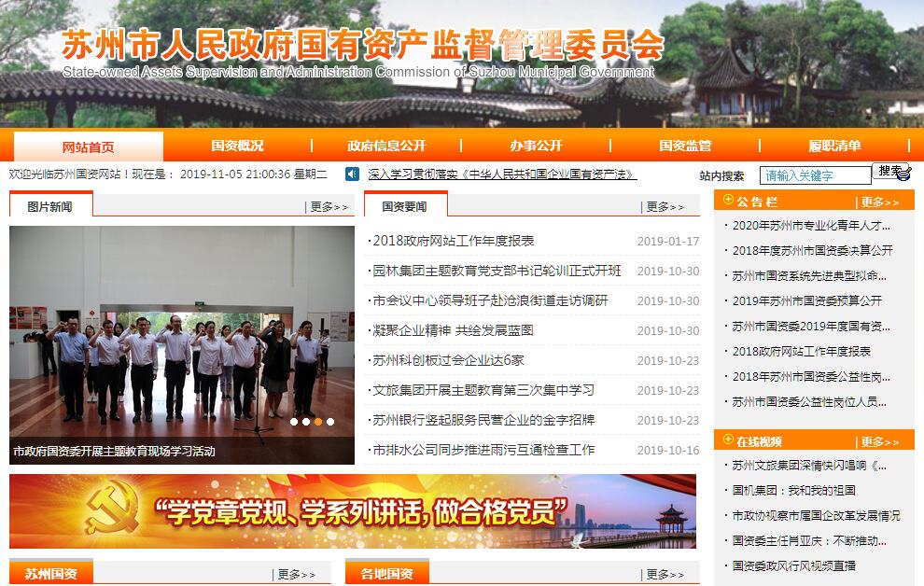924x586 pixels.
Task: Expand 更多 in the 图片新闻 section
Action: click(x=329, y=207)
